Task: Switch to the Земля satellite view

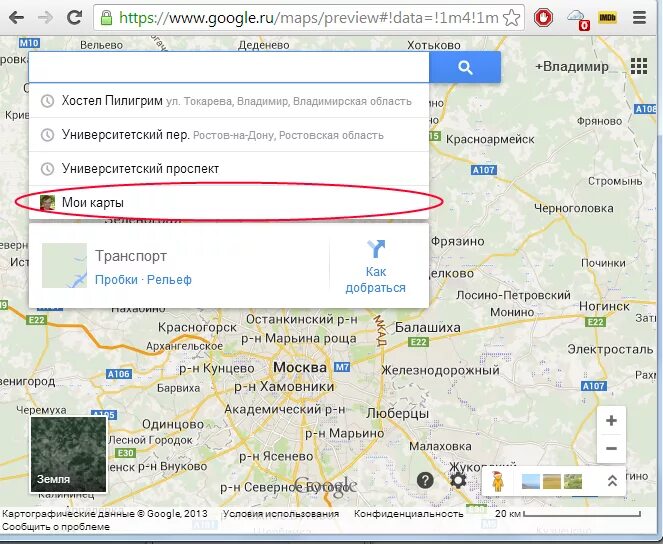Action: click(x=68, y=454)
